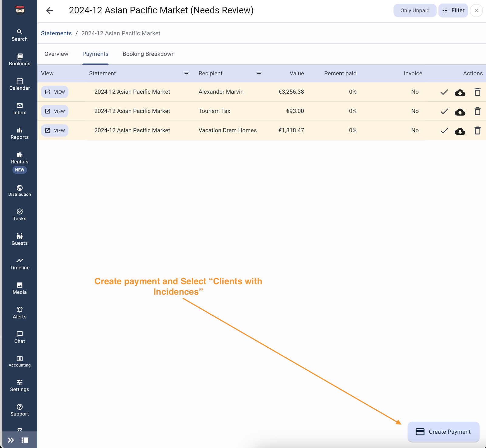The height and width of the screenshot is (448, 486).
Task: Click the Create Payment button
Action: tap(443, 432)
